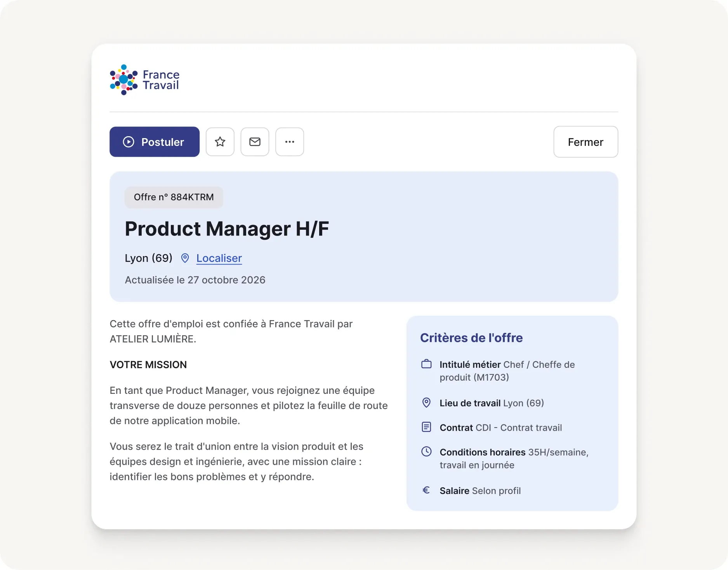Click the briefcase icon for Intitulé métier
The width and height of the screenshot is (728, 570).
426,364
